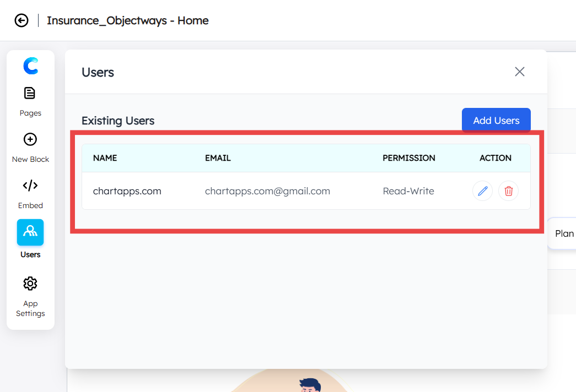Click the blue C logo in the sidebar

tap(30, 66)
